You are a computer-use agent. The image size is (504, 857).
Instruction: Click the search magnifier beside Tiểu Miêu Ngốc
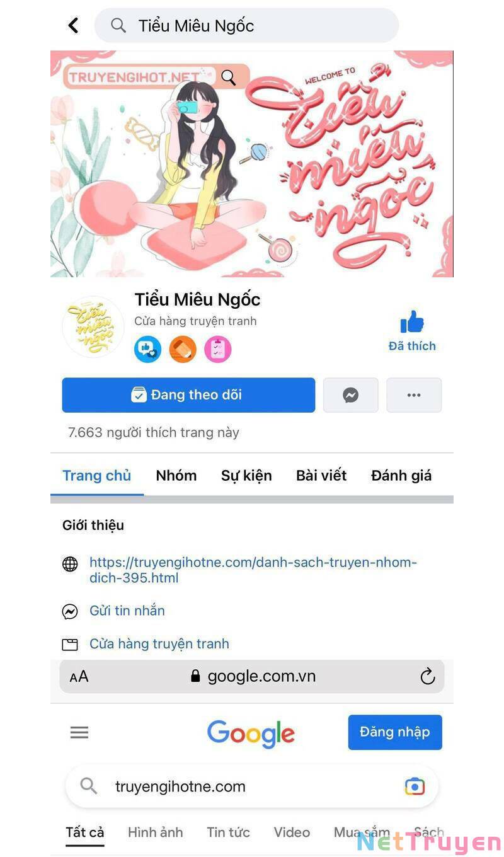point(118,25)
